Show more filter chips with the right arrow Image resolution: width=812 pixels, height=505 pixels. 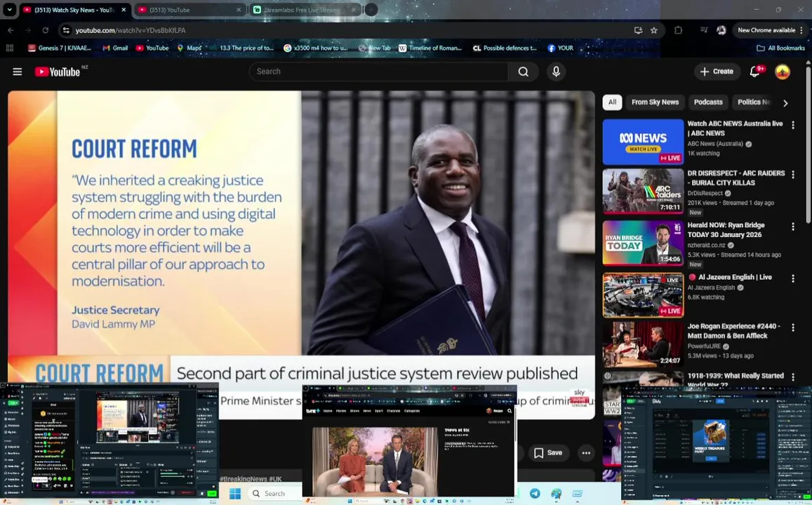[785, 102]
